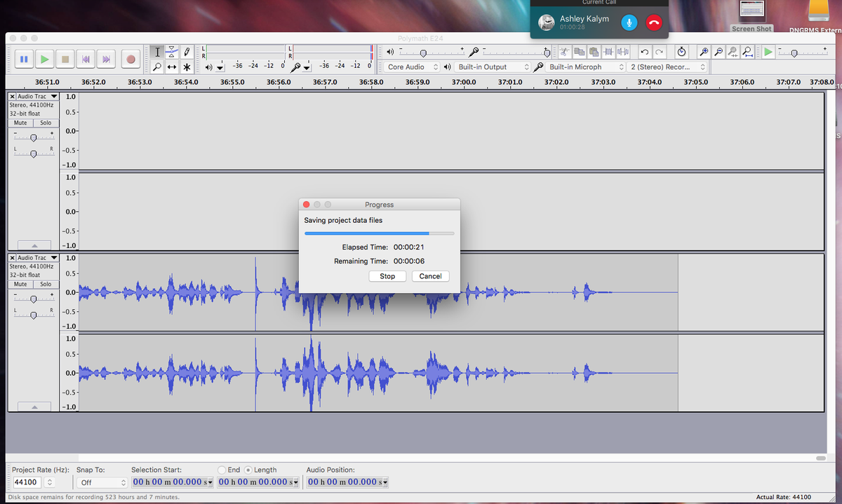842x504 pixels.
Task: Collapse the lower waveform track triangle button
Action: tap(34, 406)
